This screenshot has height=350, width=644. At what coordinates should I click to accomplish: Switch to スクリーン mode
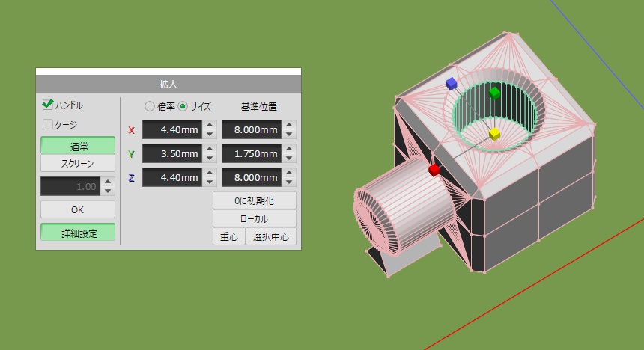click(78, 163)
